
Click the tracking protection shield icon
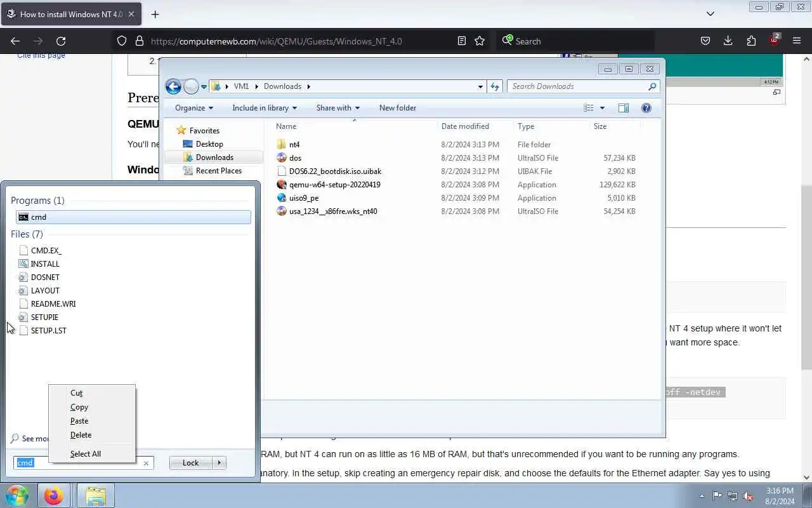click(x=122, y=41)
